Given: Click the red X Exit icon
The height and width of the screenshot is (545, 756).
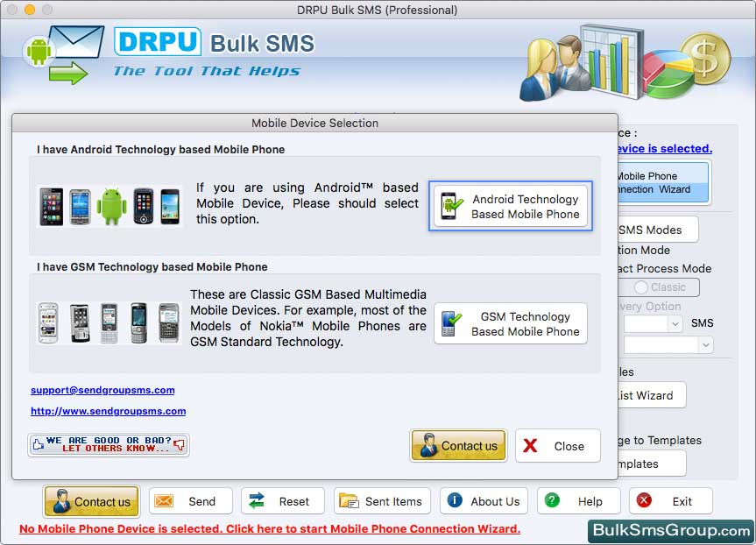Looking at the screenshot, I should 644,500.
